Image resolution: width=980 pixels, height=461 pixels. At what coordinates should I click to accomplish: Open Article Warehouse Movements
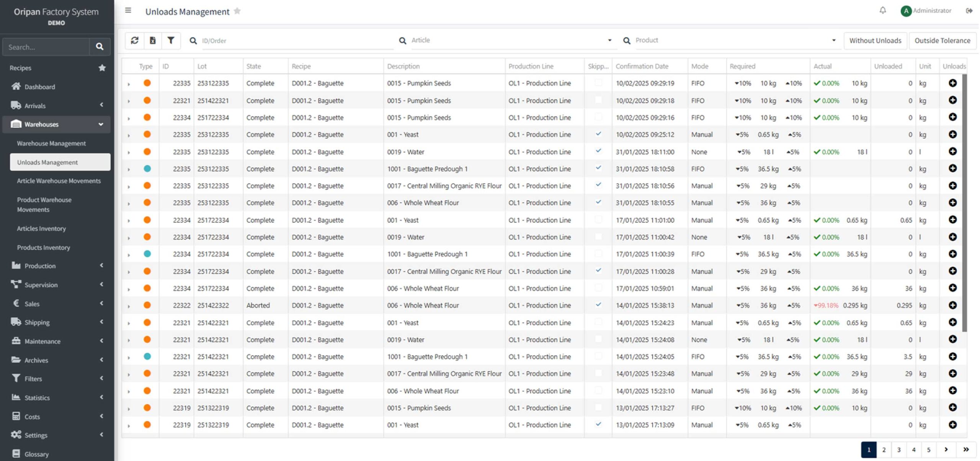[x=59, y=181]
